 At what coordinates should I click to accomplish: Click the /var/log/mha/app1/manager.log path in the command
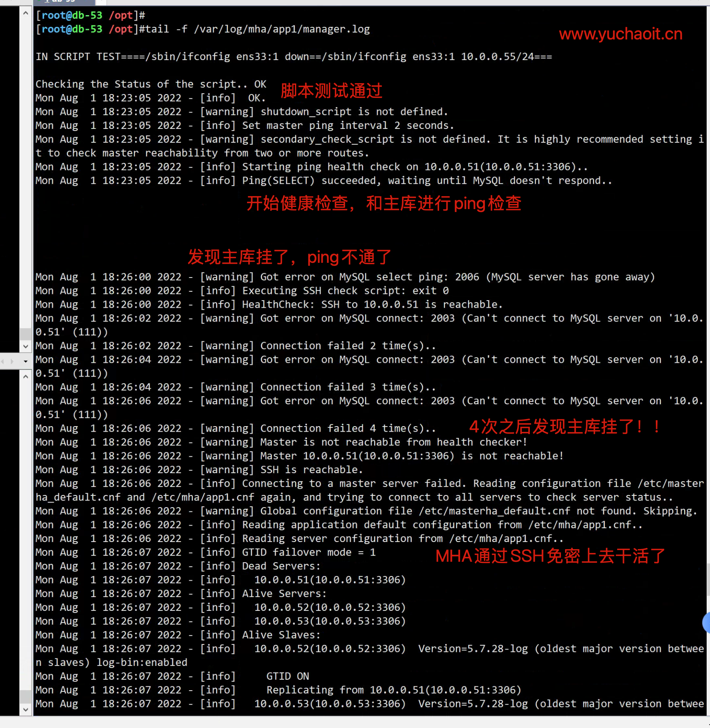point(281,29)
